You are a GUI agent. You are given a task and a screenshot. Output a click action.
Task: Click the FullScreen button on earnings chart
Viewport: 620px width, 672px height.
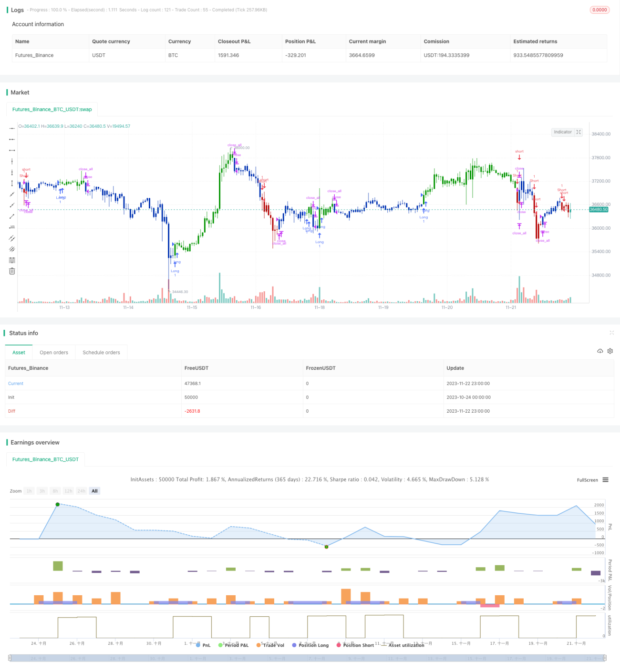click(x=587, y=480)
